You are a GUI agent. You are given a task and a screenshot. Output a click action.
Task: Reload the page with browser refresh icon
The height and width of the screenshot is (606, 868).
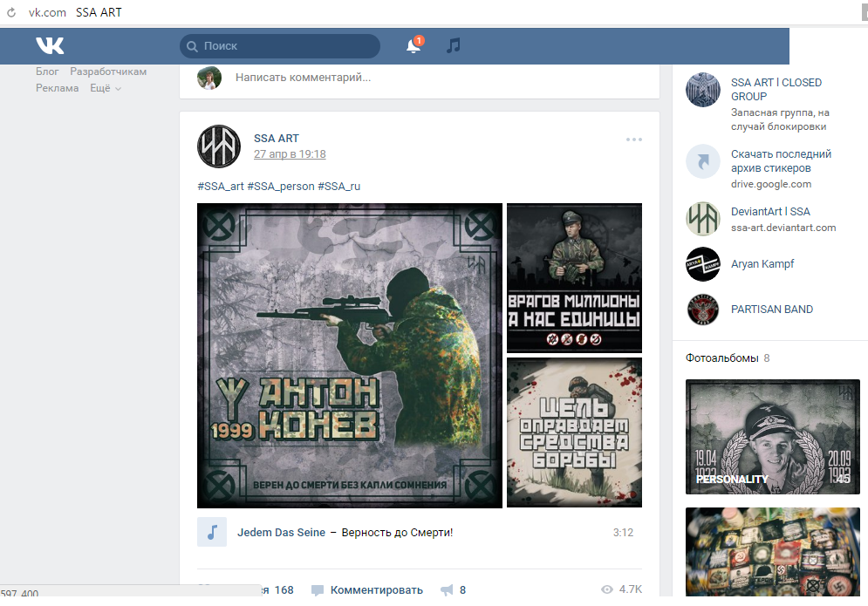point(11,13)
